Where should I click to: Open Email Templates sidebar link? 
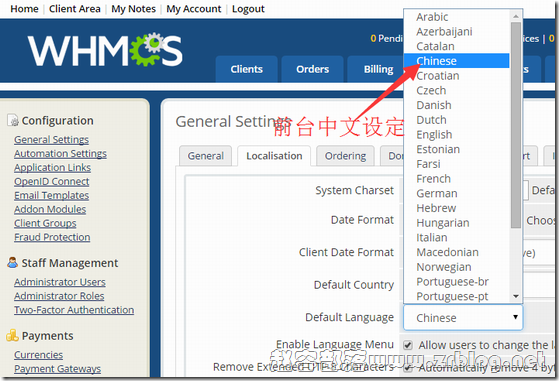[52, 195]
